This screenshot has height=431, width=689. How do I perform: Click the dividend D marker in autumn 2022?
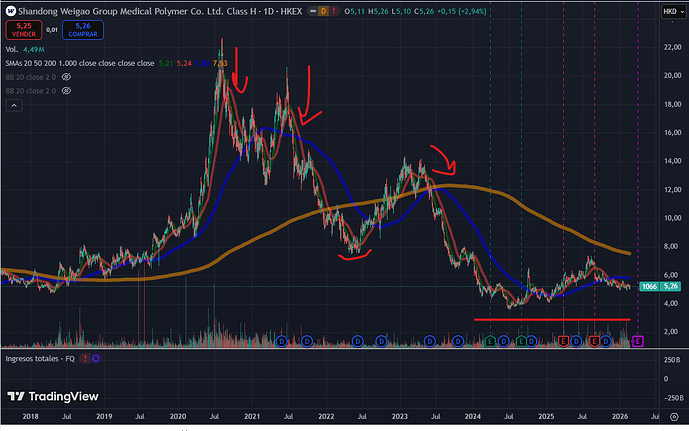[381, 341]
